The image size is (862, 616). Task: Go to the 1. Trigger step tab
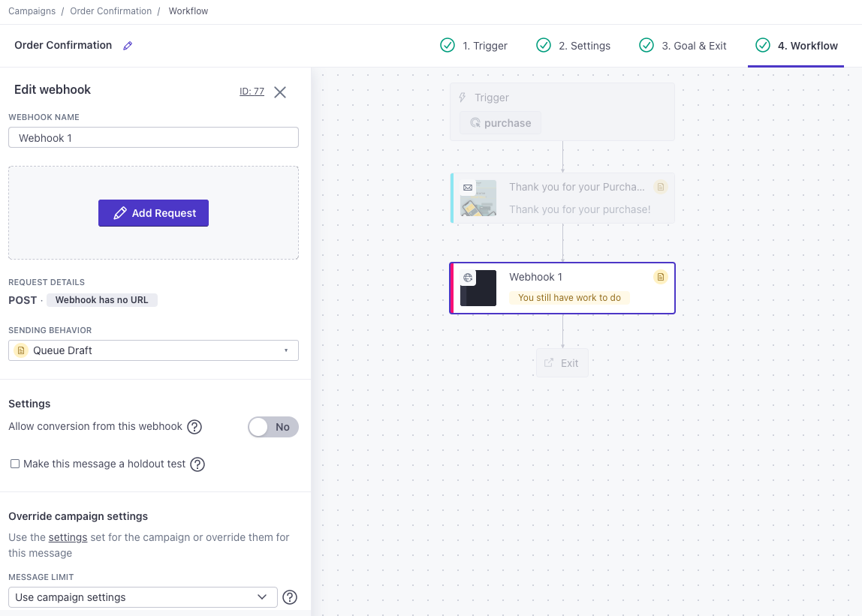pos(474,46)
